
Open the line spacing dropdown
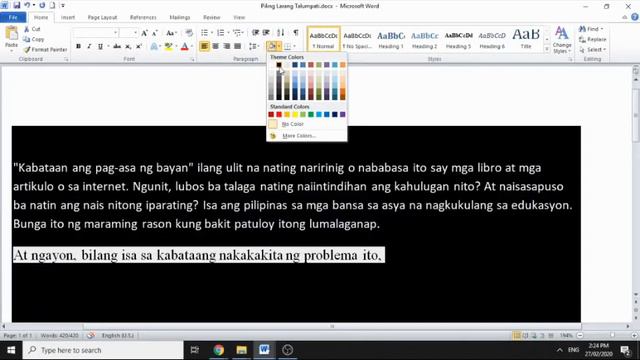pos(254,46)
